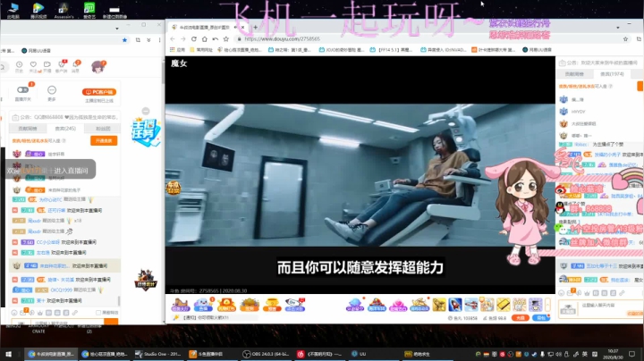
Task: Open the notification center icon in taskbar
Action: coord(632,354)
